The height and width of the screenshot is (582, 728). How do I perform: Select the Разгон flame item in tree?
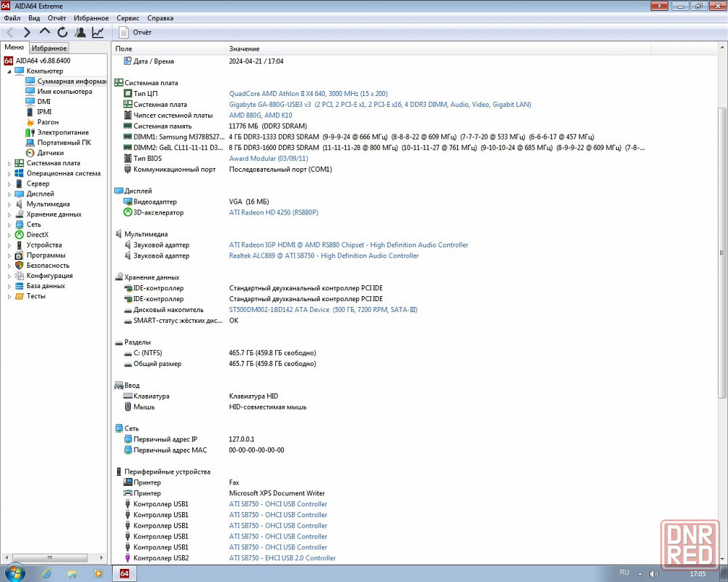(x=47, y=122)
